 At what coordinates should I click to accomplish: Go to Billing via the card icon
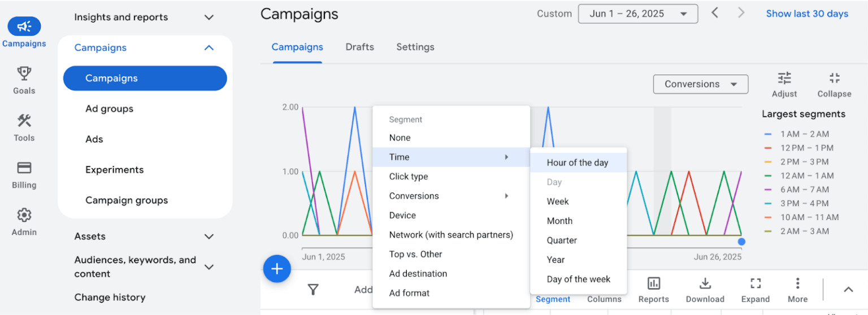(24, 168)
